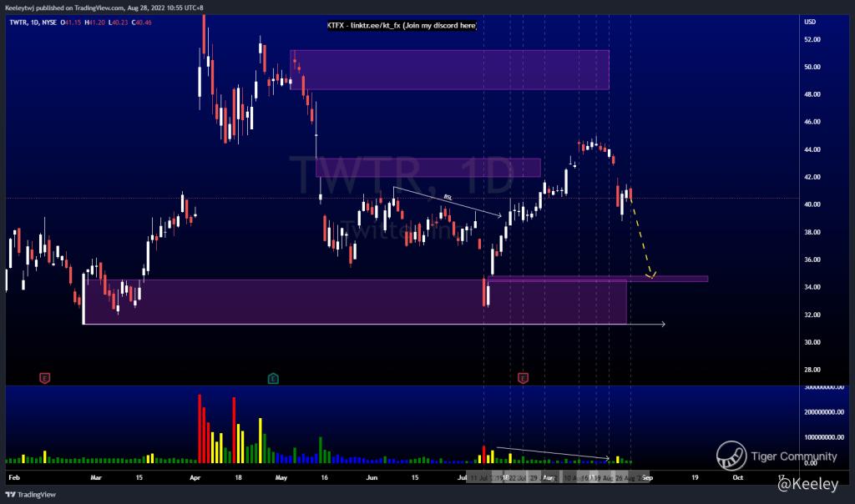
Task: Click the 30.00 price axis label
Action: 812,343
